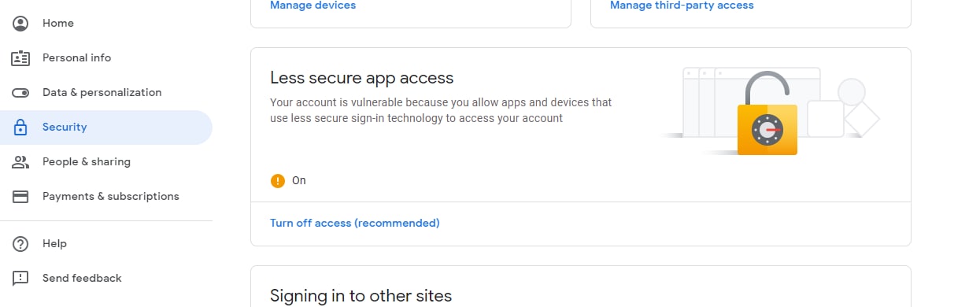Click the unlocked padlock illustration
The height and width of the screenshot is (307, 980).
point(767,113)
